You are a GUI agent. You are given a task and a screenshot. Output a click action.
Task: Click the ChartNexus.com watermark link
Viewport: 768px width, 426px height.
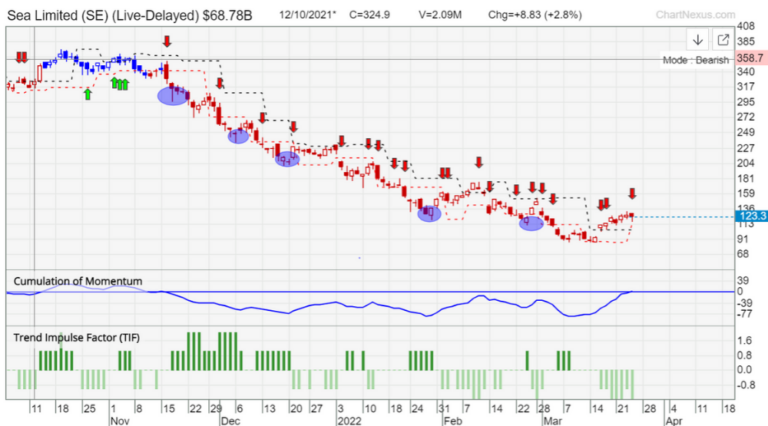695,15
